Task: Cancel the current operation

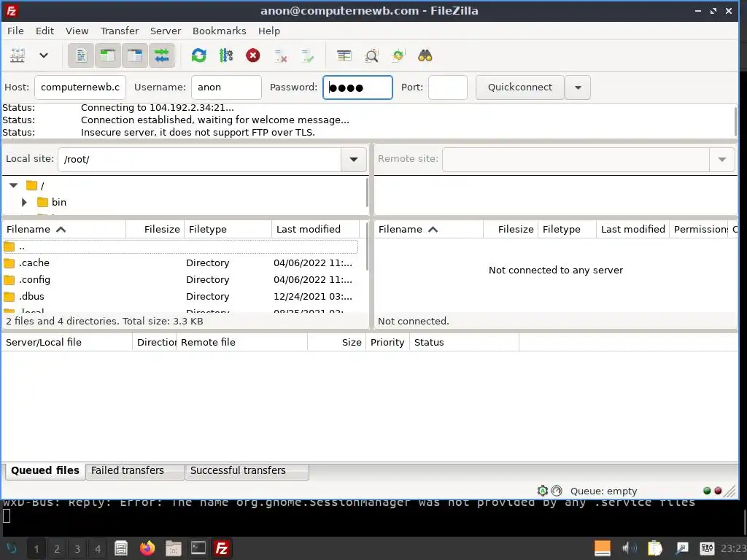Action: point(253,55)
